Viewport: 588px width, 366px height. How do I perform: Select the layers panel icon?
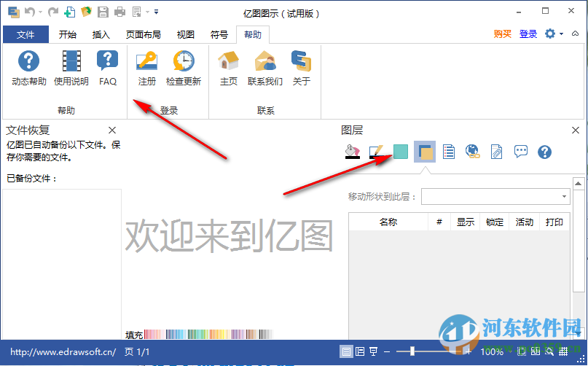coord(425,152)
